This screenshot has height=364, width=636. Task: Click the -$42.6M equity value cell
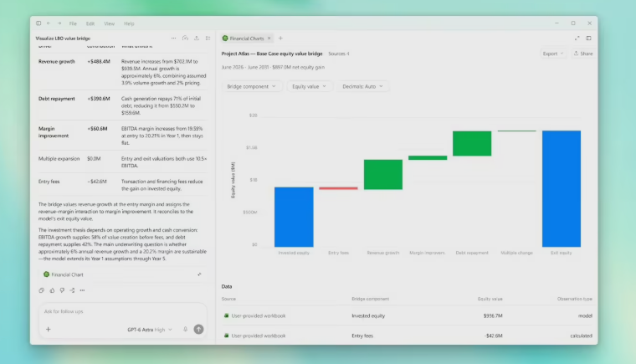pos(493,336)
